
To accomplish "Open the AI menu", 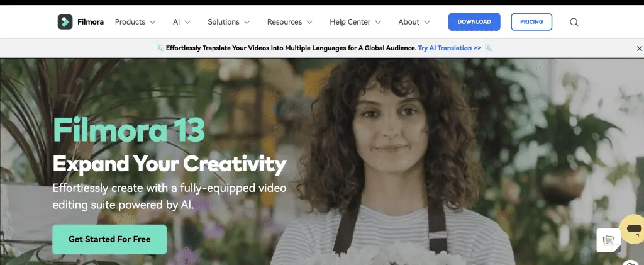I will 176,22.
